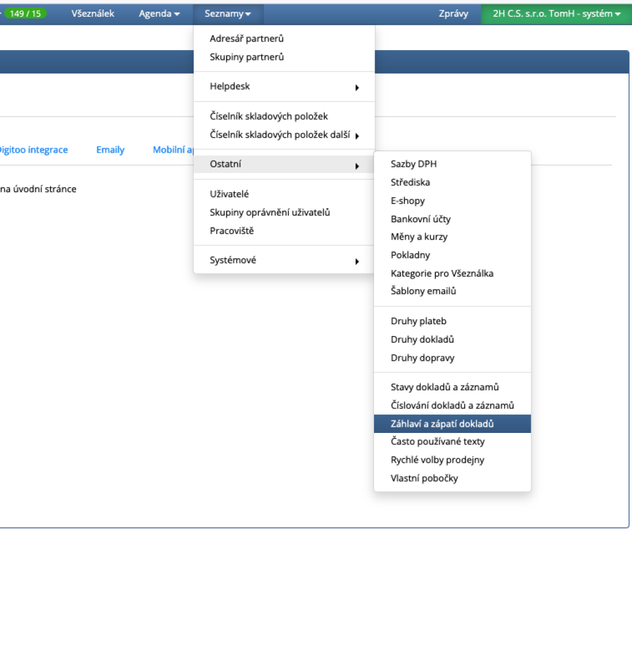Screen dimensions: 632x672
Task: Open Všeználek from the top bar
Action: coord(93,14)
